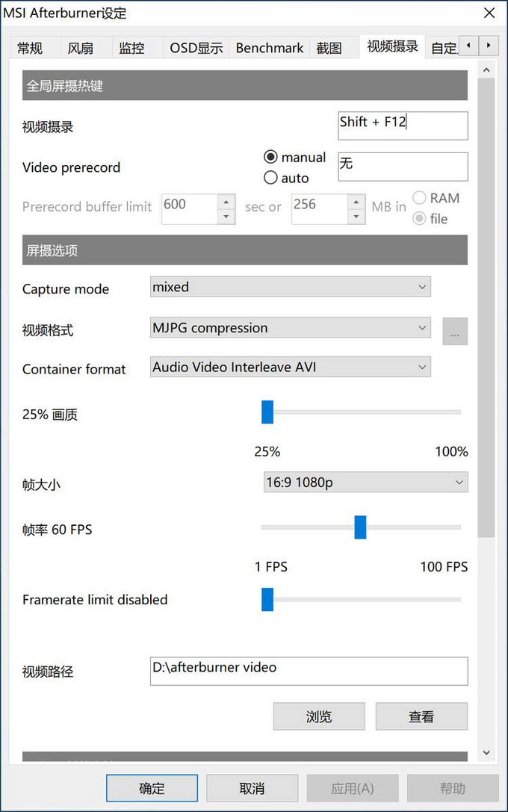Increase prerecord seconds with the up arrow
Image resolution: width=508 pixels, height=812 pixels.
click(x=226, y=202)
